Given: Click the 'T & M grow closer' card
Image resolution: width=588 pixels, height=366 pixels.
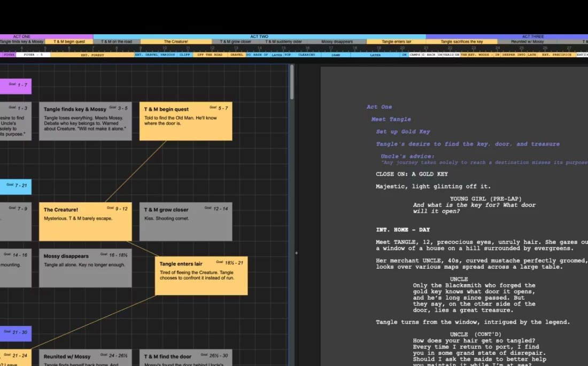Looking at the screenshot, I should pyautogui.click(x=185, y=221).
